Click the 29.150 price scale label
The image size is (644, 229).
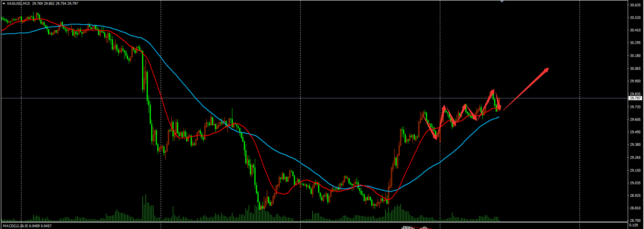click(635, 170)
